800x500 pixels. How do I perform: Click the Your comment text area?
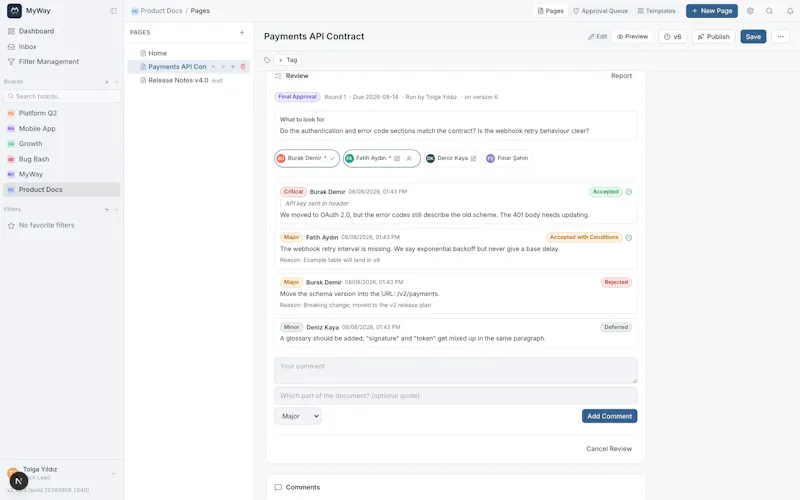point(456,370)
